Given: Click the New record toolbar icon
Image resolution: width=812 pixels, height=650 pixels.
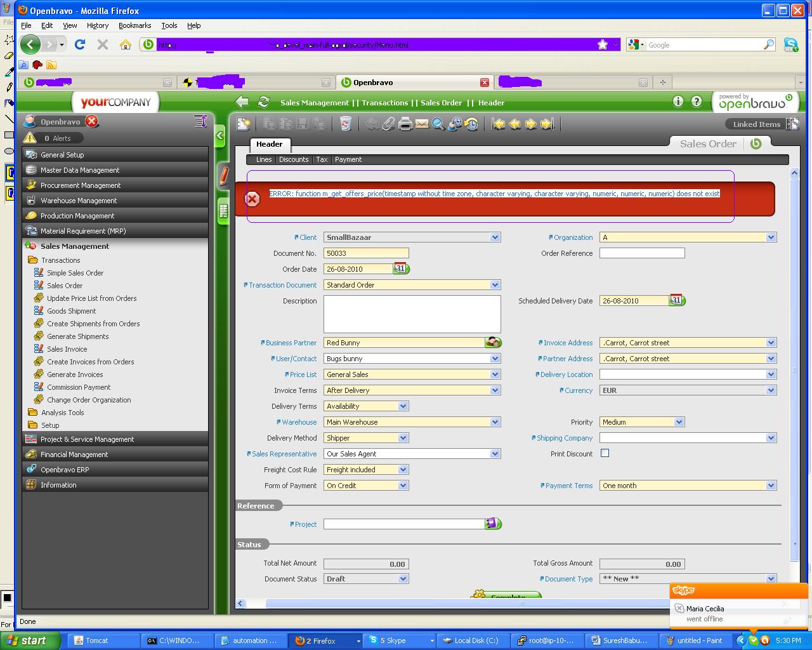Looking at the screenshot, I should click(244, 124).
